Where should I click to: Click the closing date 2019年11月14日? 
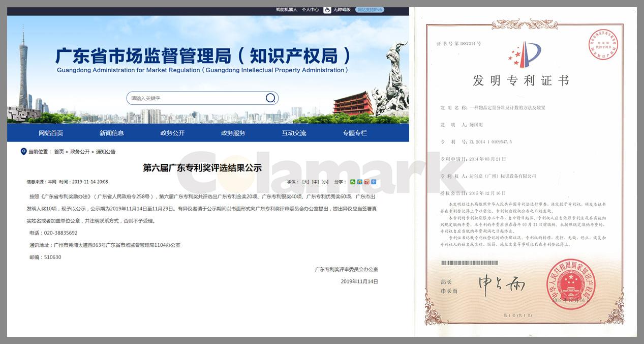(359, 281)
